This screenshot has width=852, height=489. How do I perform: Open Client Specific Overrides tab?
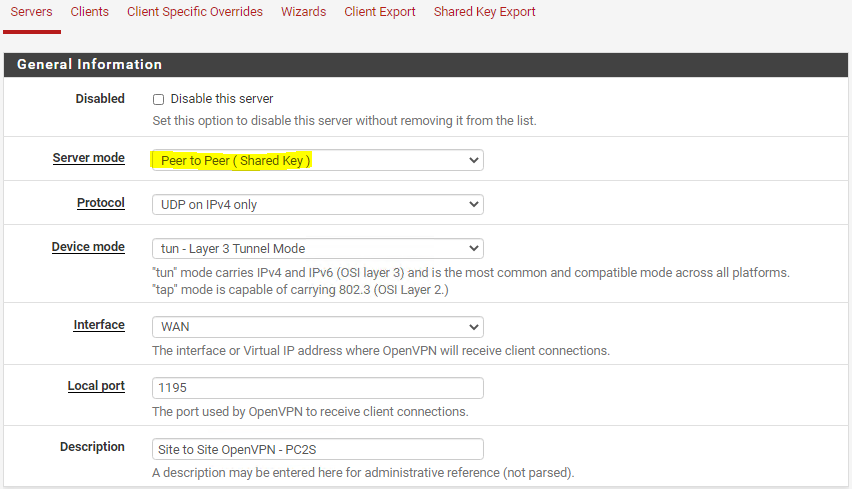(195, 12)
